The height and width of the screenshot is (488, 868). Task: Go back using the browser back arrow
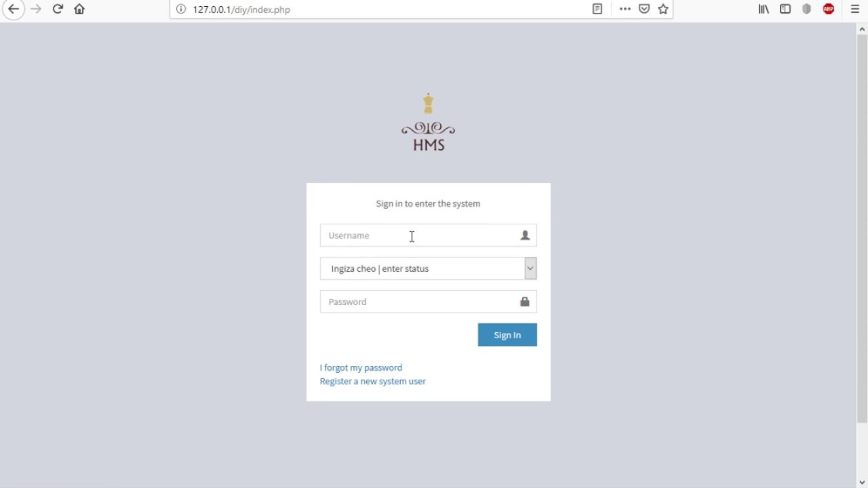14,9
